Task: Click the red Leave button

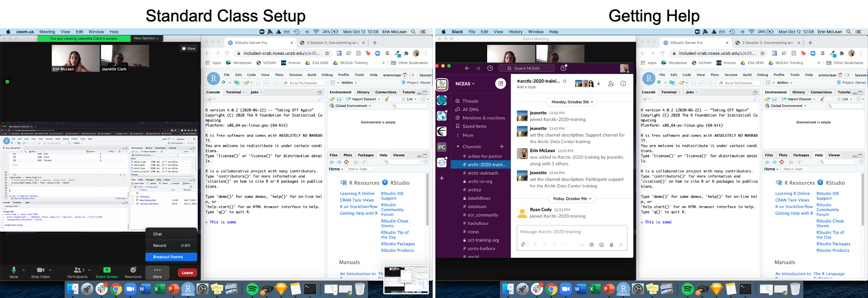Action: pos(187,273)
